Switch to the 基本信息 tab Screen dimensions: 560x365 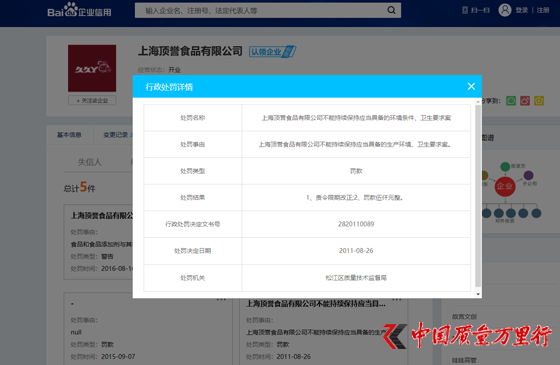69,135
